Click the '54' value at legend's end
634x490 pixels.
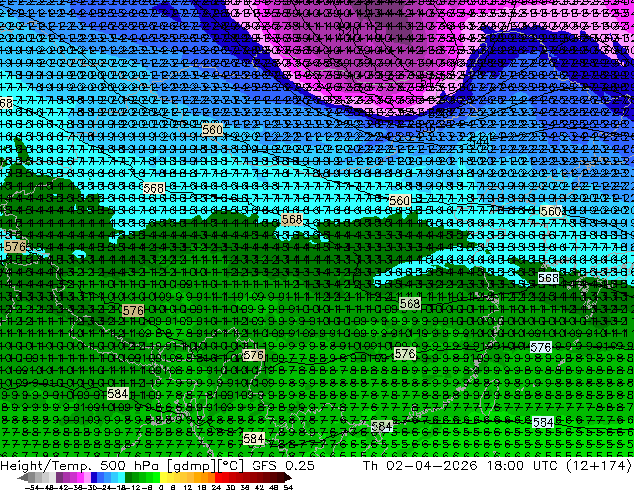(287, 487)
